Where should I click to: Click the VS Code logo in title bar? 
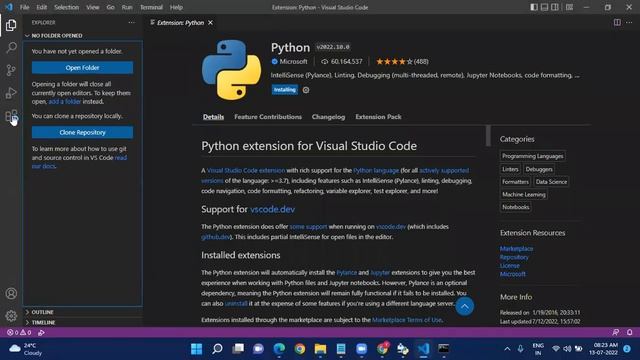coord(9,7)
